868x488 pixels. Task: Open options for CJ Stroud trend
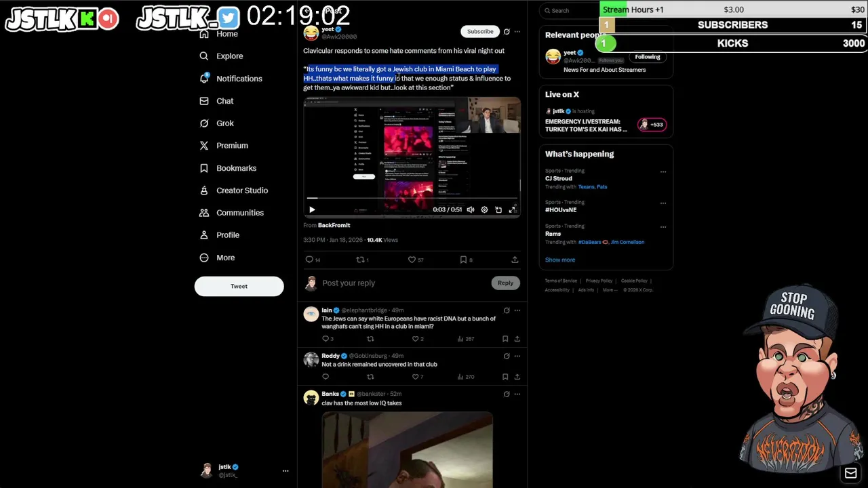[x=663, y=171]
